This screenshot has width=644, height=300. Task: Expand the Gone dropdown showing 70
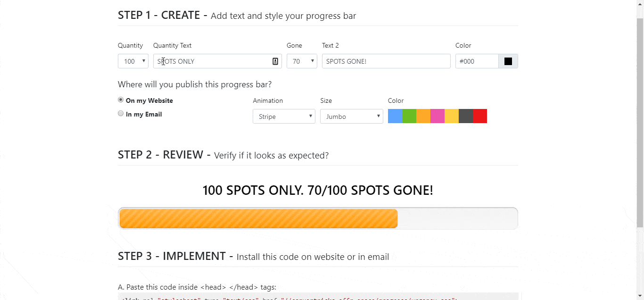[302, 61]
